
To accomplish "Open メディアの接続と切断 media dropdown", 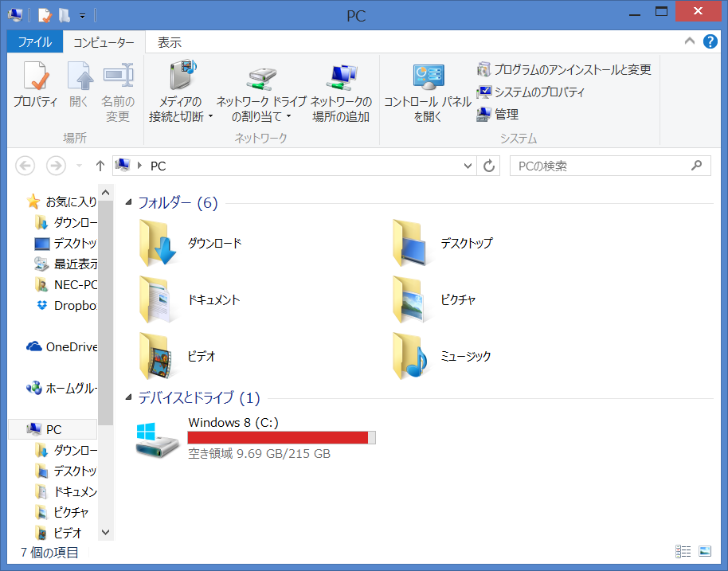I will (181, 93).
